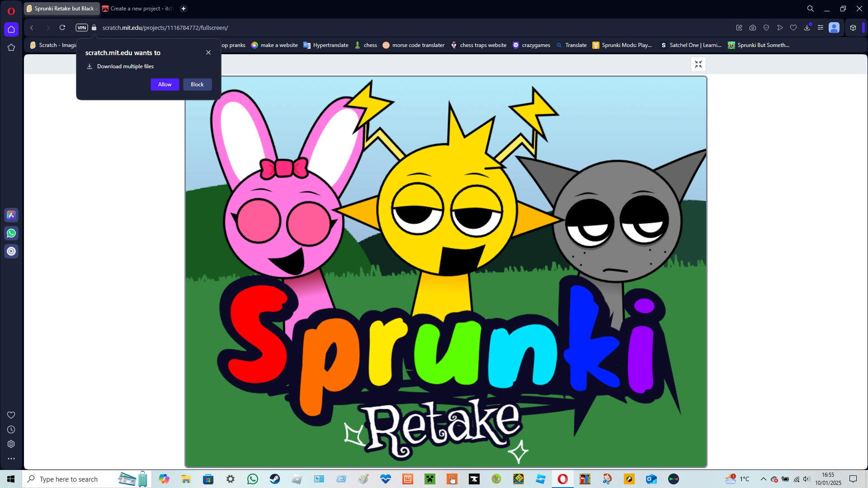This screenshot has width=868, height=488.
Task: Open the Opera main menu logo
Action: pyautogui.click(x=11, y=11)
